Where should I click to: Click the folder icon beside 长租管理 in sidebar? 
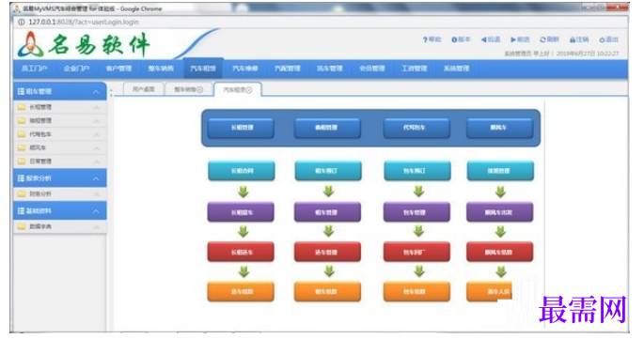(x=22, y=107)
